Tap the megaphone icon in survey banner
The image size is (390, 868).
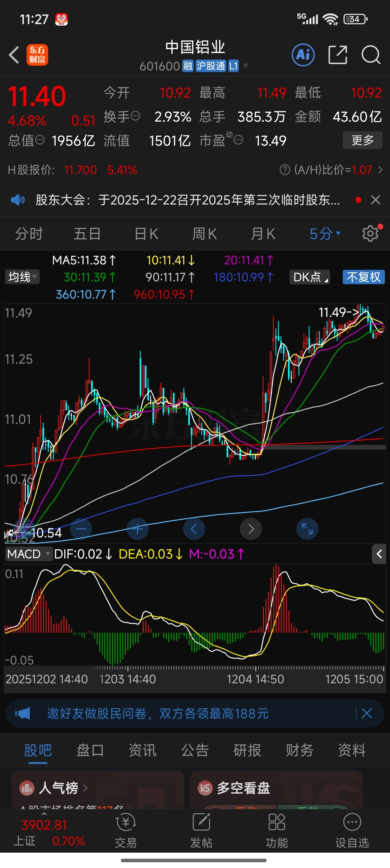pyautogui.click(x=23, y=713)
